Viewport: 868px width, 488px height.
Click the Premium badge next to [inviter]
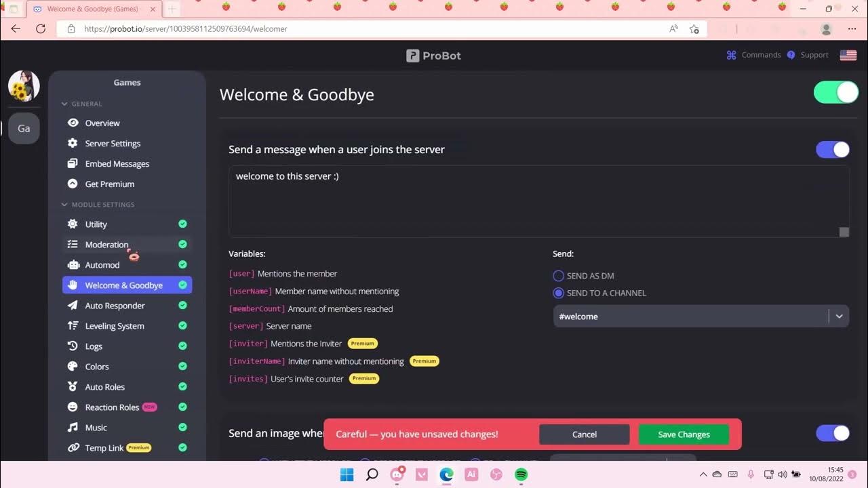[363, 344]
